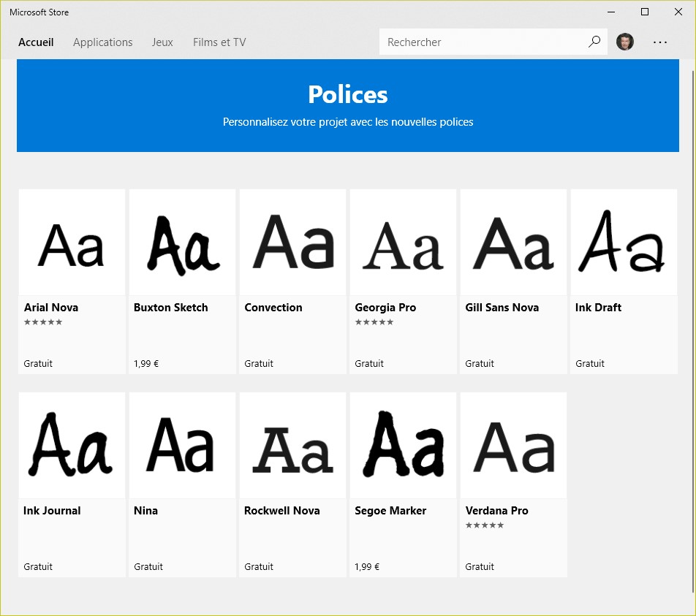
Task: Select the Buxton Sketch font preview
Action: coord(182,243)
